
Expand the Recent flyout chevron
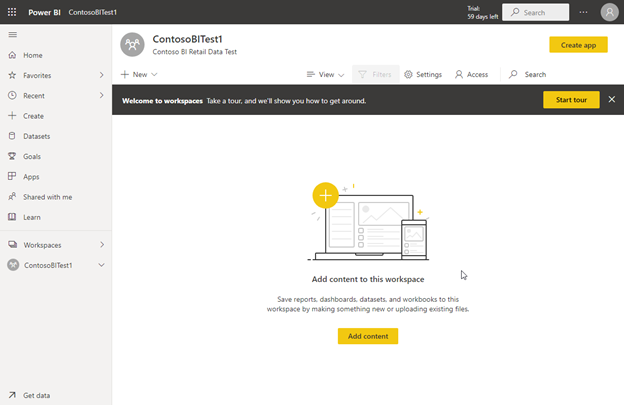101,95
